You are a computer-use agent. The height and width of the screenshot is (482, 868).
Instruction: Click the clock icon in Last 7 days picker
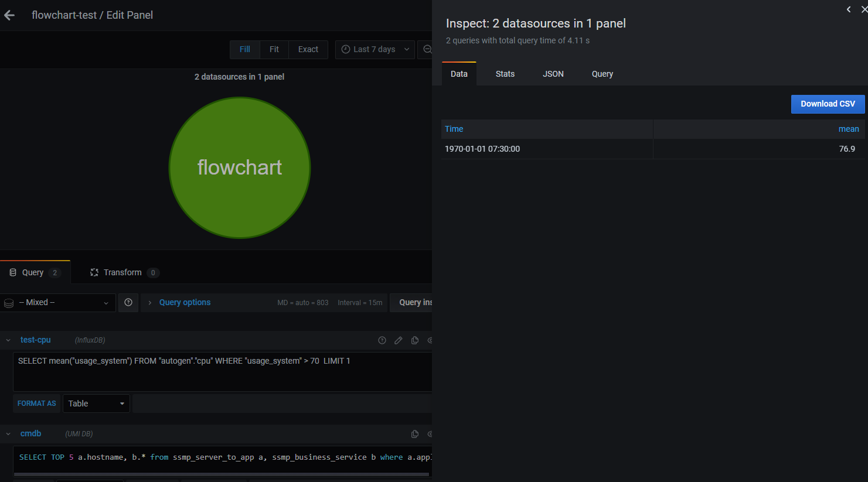345,49
